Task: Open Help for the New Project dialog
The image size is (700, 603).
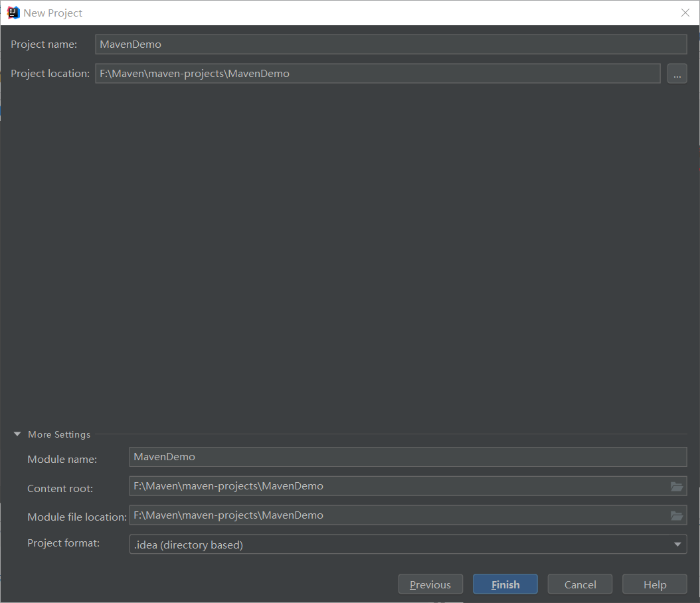Action: (x=654, y=584)
